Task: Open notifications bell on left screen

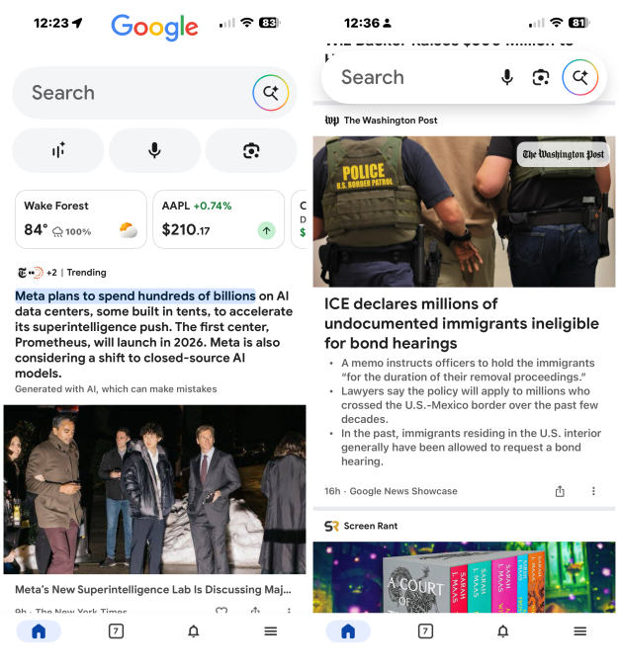Action: point(194,631)
